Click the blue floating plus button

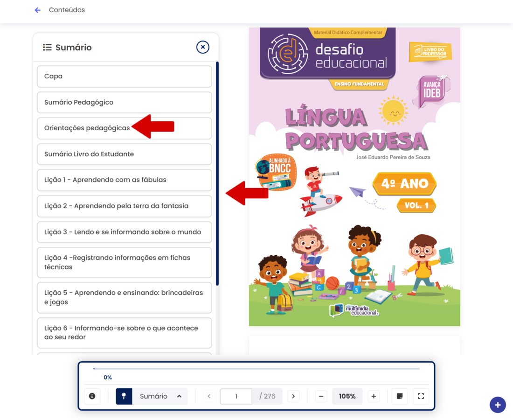498,405
